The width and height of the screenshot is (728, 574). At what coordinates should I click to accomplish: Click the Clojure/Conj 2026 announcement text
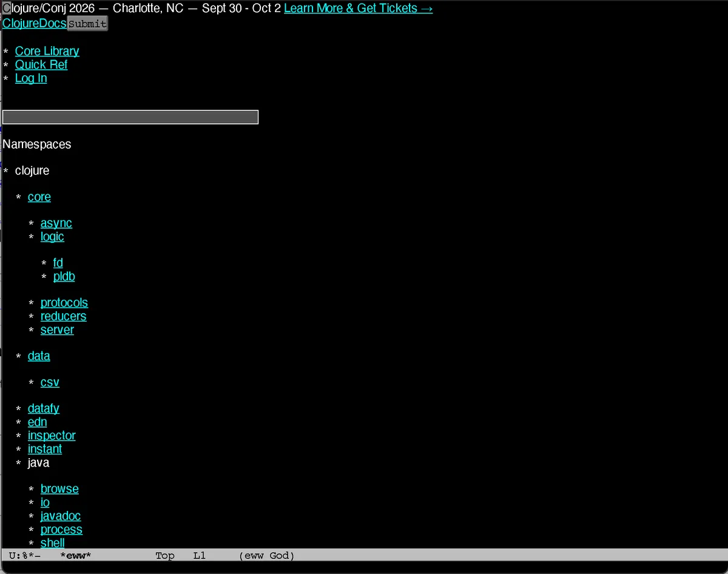tap(142, 8)
